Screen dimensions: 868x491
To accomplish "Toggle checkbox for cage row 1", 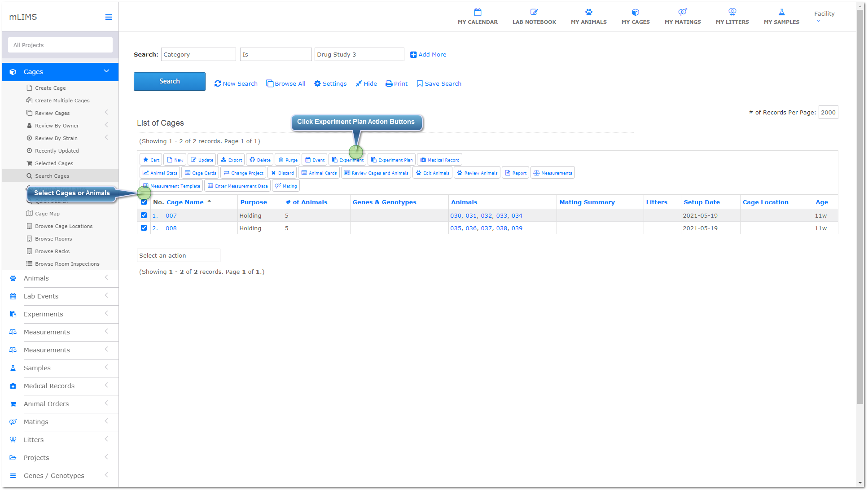I will click(144, 215).
